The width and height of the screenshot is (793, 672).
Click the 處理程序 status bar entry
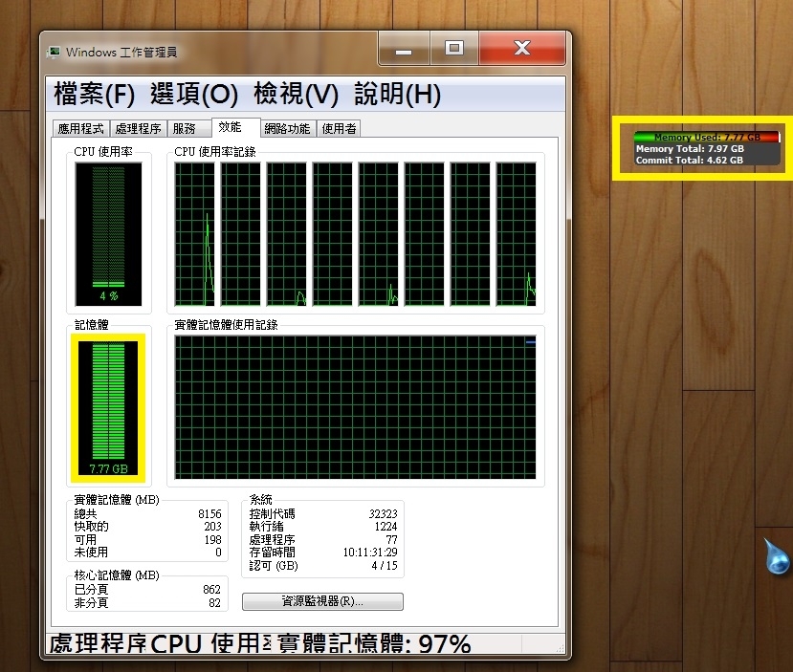point(98,643)
